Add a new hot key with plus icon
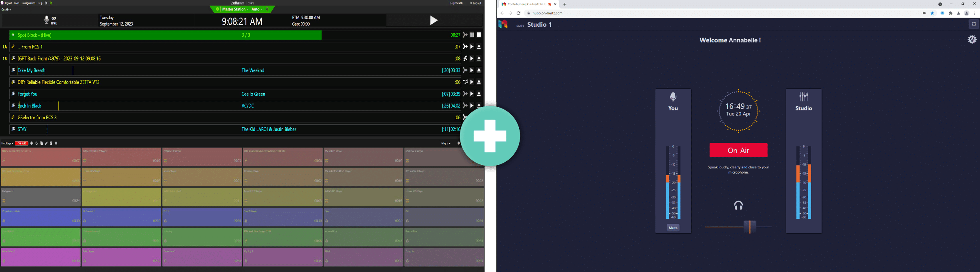Image resolution: width=980 pixels, height=272 pixels. (x=32, y=143)
